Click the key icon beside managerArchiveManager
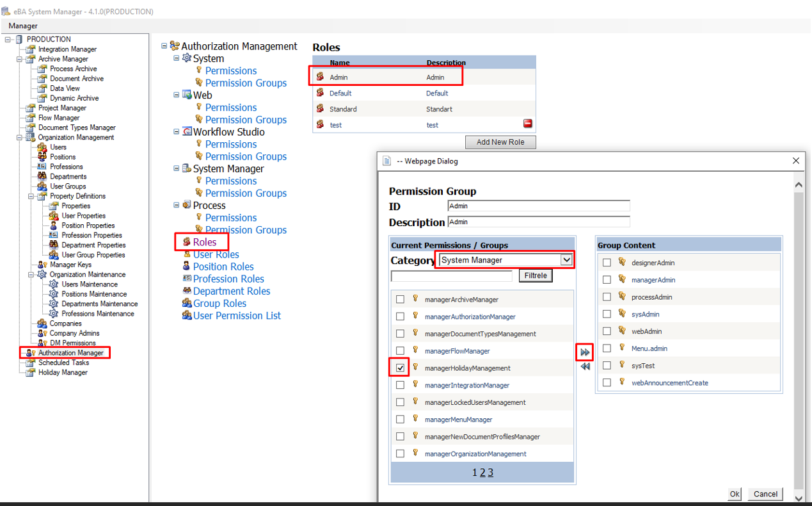Viewport: 812px width, 506px height. click(415, 298)
